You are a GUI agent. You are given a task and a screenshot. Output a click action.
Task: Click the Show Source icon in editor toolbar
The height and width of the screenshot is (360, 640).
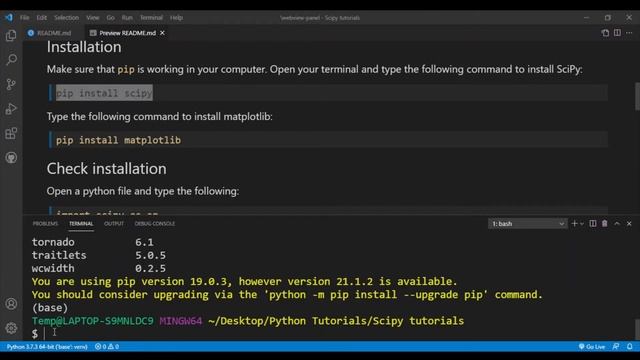coord(605,33)
